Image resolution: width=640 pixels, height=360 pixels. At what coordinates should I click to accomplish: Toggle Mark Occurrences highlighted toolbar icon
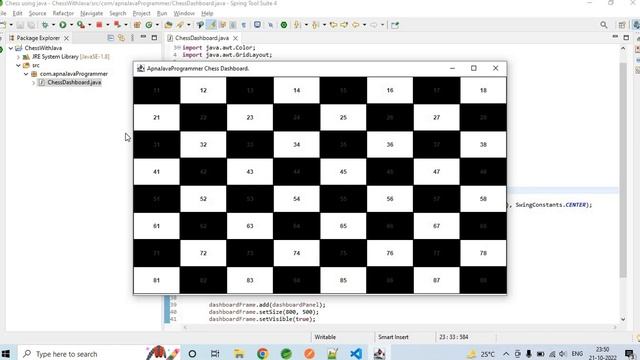tap(211, 25)
